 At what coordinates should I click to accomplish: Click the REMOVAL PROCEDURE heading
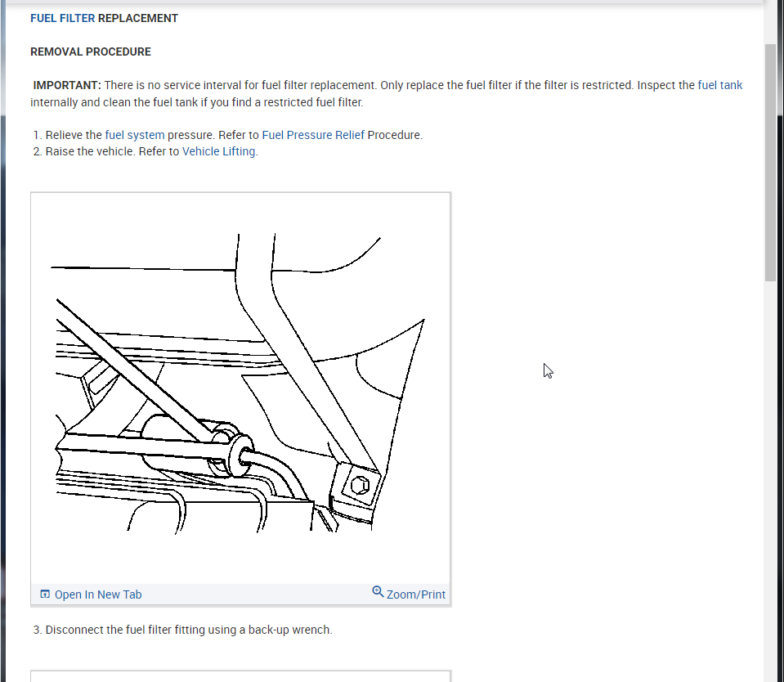pos(91,52)
